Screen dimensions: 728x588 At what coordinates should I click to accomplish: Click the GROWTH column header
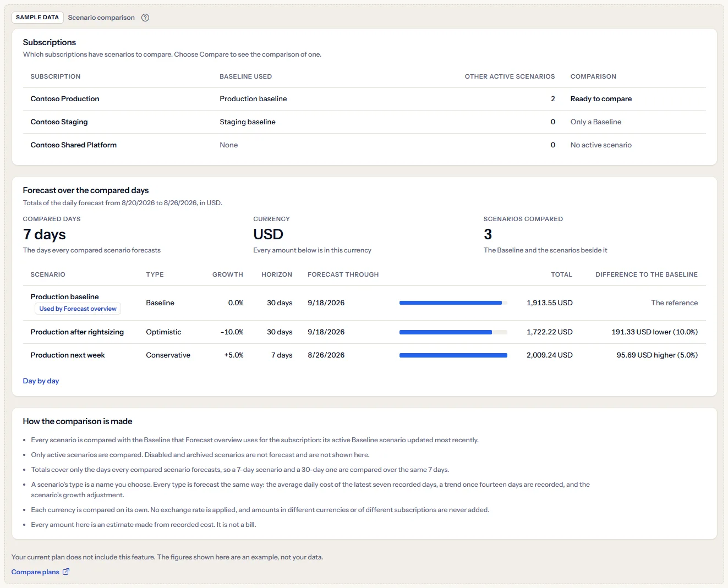click(x=228, y=274)
